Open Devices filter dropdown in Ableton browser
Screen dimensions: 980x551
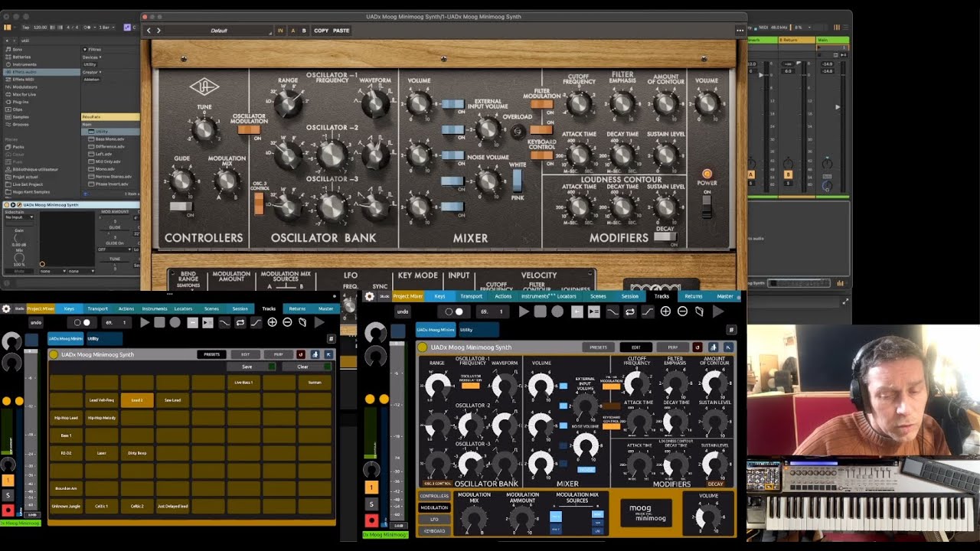tap(92, 57)
